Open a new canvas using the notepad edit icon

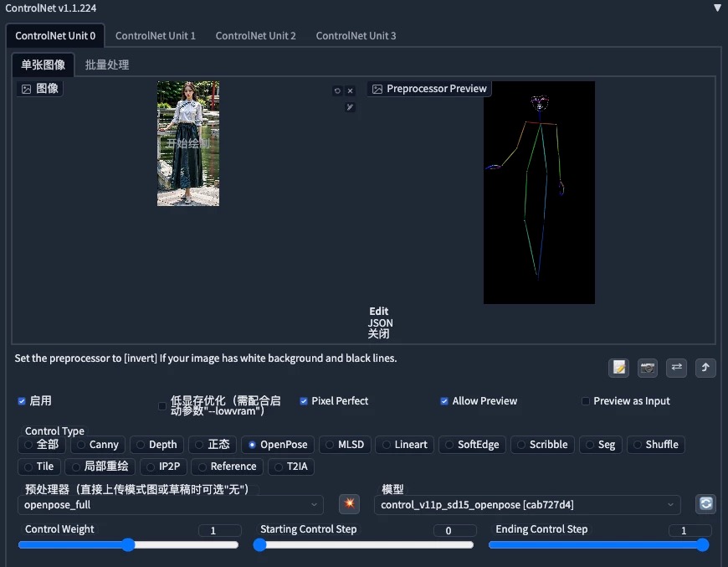pos(618,368)
